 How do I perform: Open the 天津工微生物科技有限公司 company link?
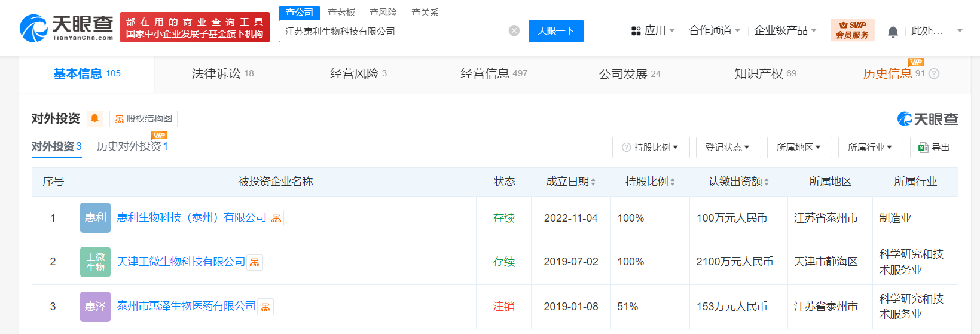pos(181,262)
